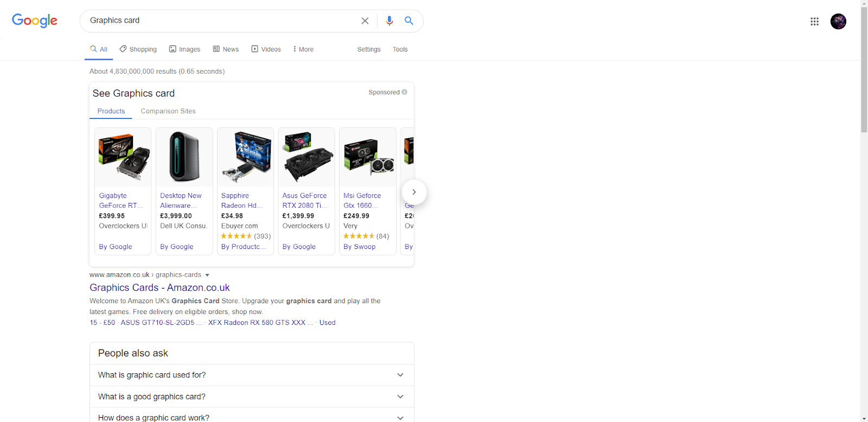Open Settings in search toolbar
The image size is (868, 422).
(x=369, y=49)
